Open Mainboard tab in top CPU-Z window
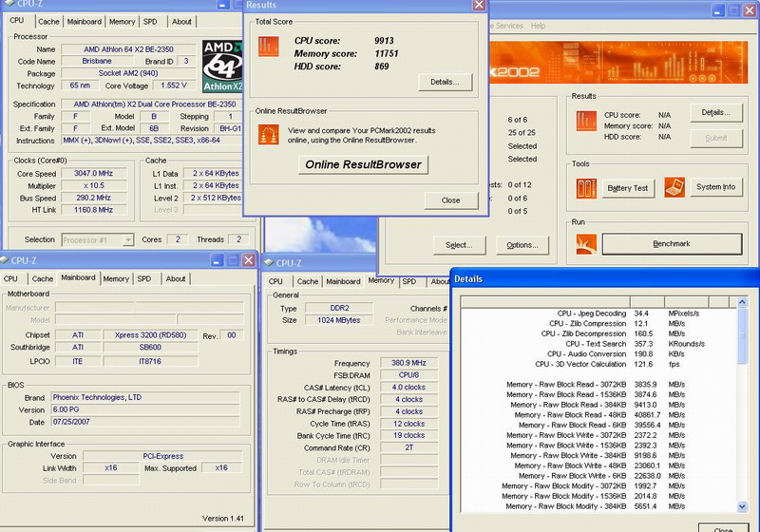 tap(85, 21)
